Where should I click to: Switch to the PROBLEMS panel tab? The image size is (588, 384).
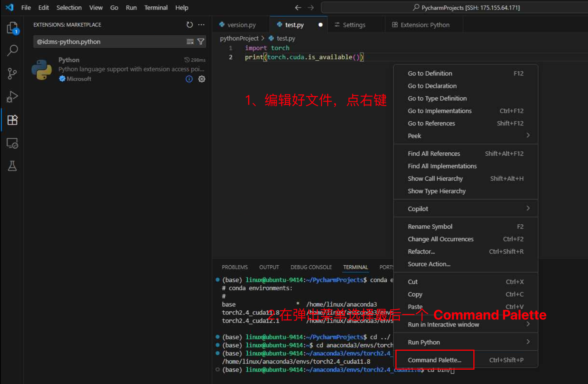point(235,267)
